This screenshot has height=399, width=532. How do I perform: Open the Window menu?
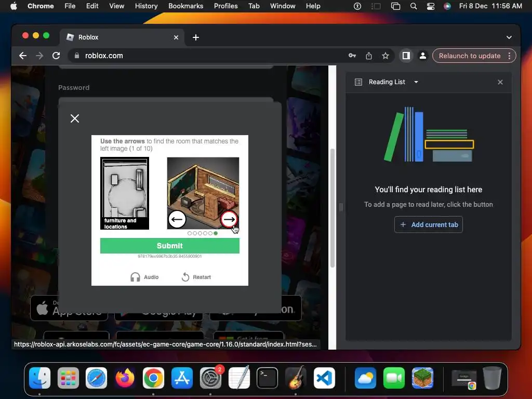pyautogui.click(x=283, y=6)
